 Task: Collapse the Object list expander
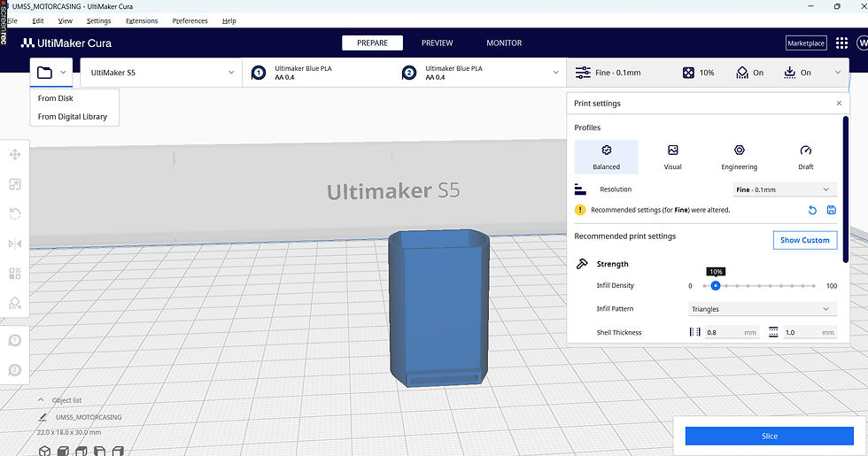tap(41, 399)
